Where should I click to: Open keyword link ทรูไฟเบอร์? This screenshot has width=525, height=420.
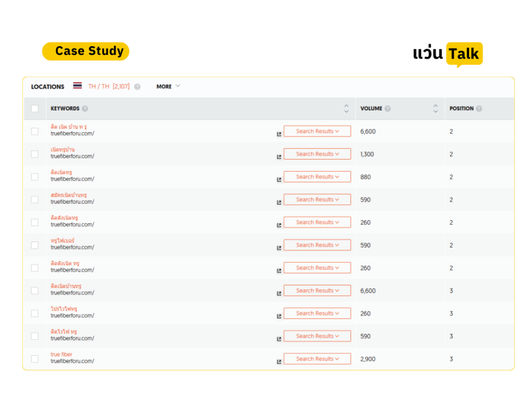pyautogui.click(x=63, y=241)
